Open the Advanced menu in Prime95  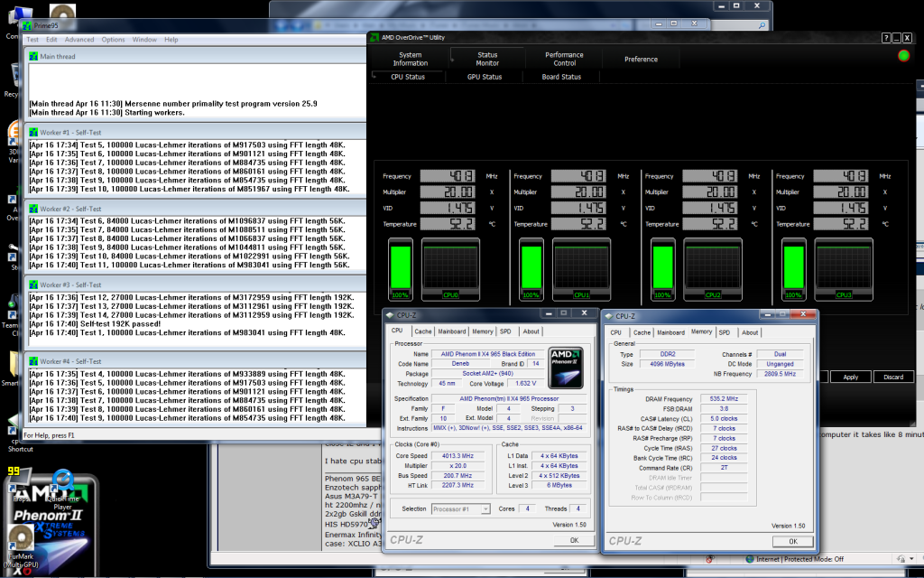[x=79, y=40]
